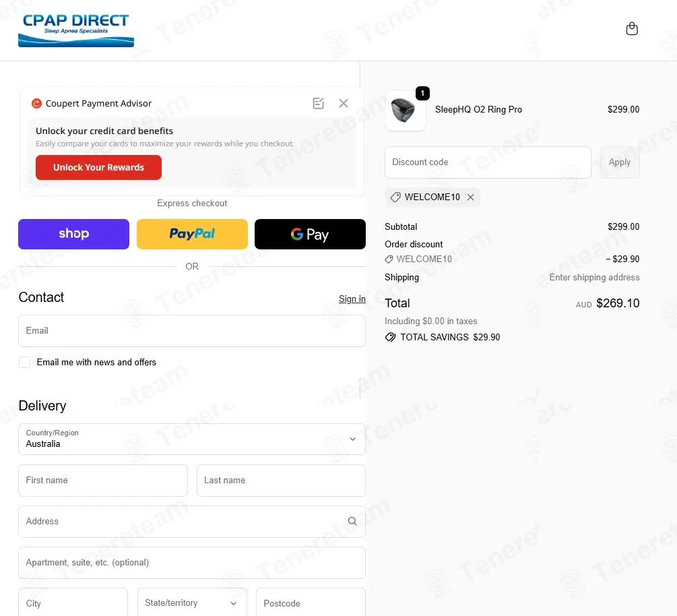The image size is (677, 616).
Task: Expand the Country/Region dropdown
Action: (x=192, y=439)
